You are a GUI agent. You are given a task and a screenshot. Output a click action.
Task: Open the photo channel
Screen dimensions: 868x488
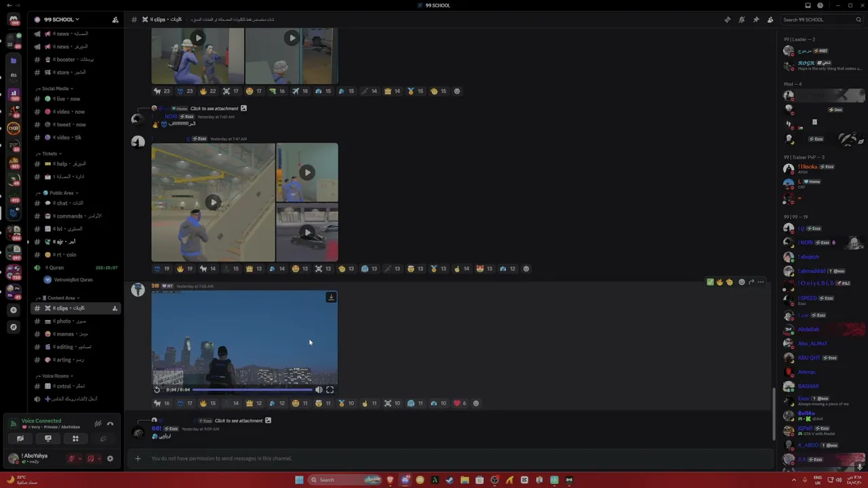[x=76, y=321]
